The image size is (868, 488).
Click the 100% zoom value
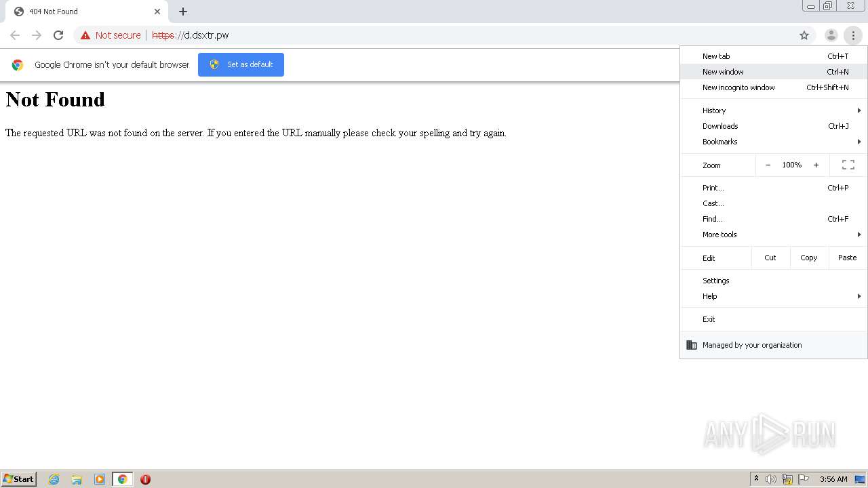(x=791, y=165)
